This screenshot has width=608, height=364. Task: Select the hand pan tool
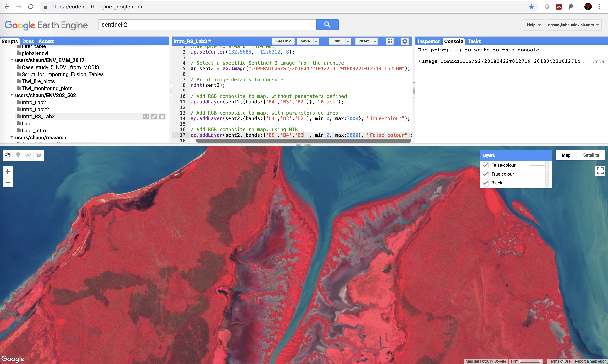click(8, 155)
